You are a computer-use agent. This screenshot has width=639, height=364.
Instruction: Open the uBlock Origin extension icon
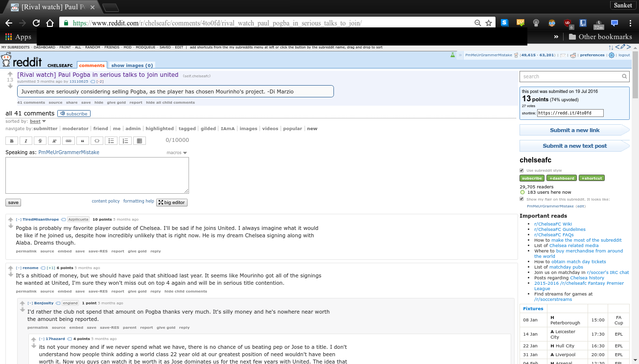tap(568, 23)
